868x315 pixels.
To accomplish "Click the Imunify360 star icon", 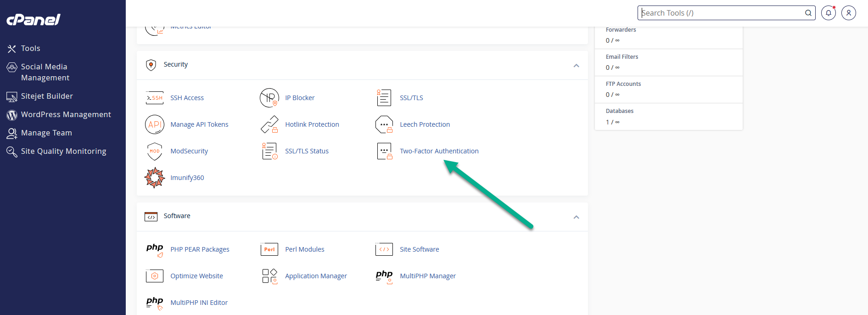I will tap(155, 178).
